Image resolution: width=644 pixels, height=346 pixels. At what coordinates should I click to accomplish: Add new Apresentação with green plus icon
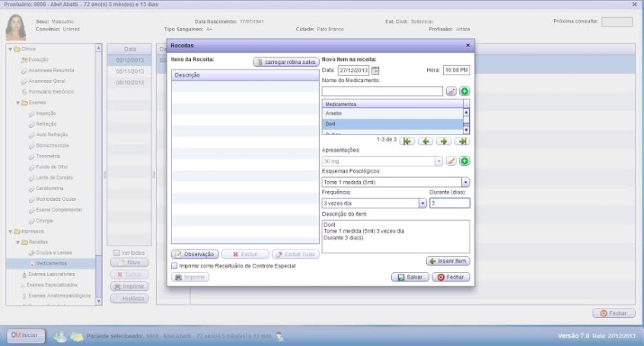point(464,161)
